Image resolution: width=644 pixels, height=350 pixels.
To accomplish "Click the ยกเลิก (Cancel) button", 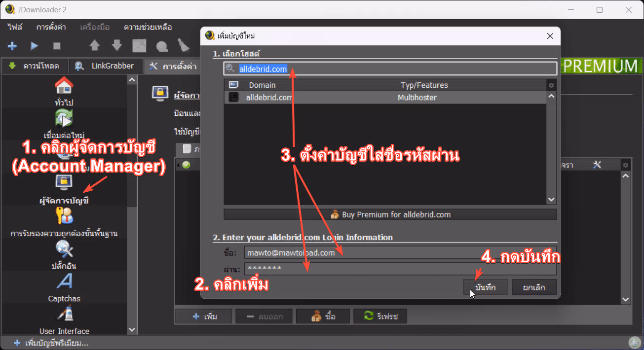I will click(534, 287).
